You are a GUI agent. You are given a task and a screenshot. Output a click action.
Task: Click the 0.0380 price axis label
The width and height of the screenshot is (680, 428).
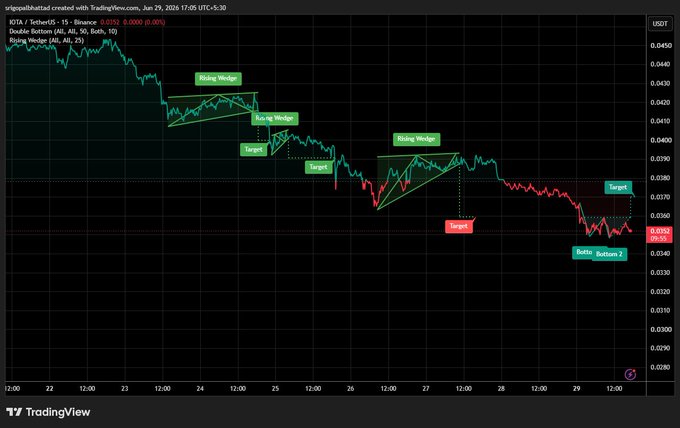point(660,178)
